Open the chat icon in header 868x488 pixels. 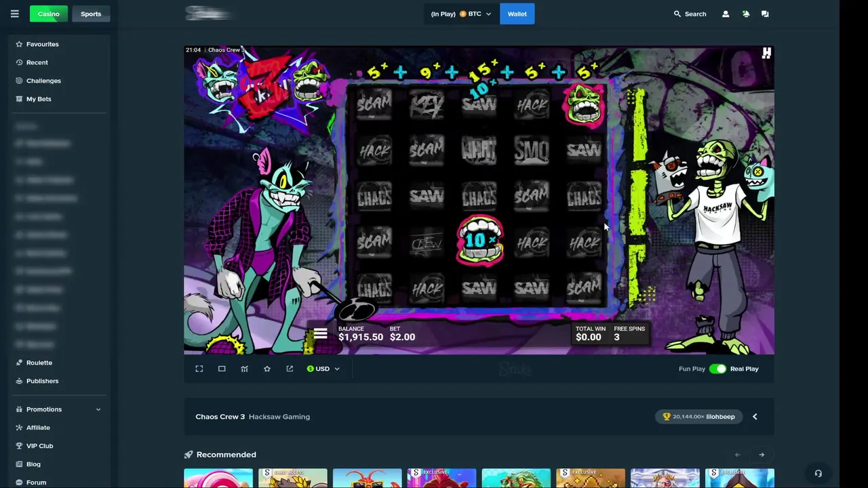coord(765,14)
